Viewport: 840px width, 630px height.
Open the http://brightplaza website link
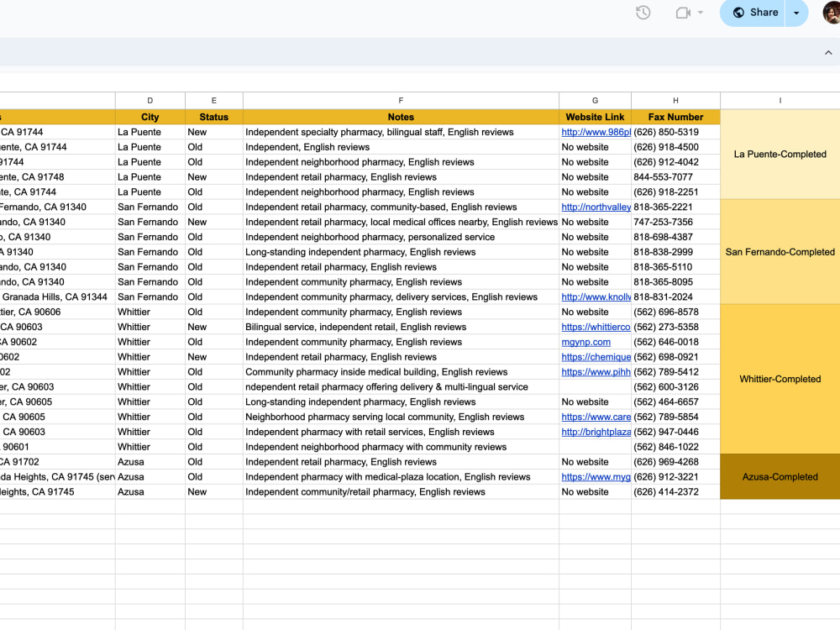click(x=596, y=432)
